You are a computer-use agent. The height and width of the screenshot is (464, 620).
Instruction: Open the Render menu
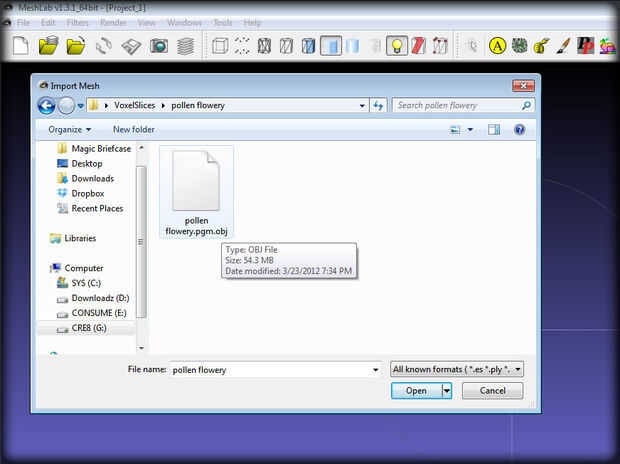[113, 23]
